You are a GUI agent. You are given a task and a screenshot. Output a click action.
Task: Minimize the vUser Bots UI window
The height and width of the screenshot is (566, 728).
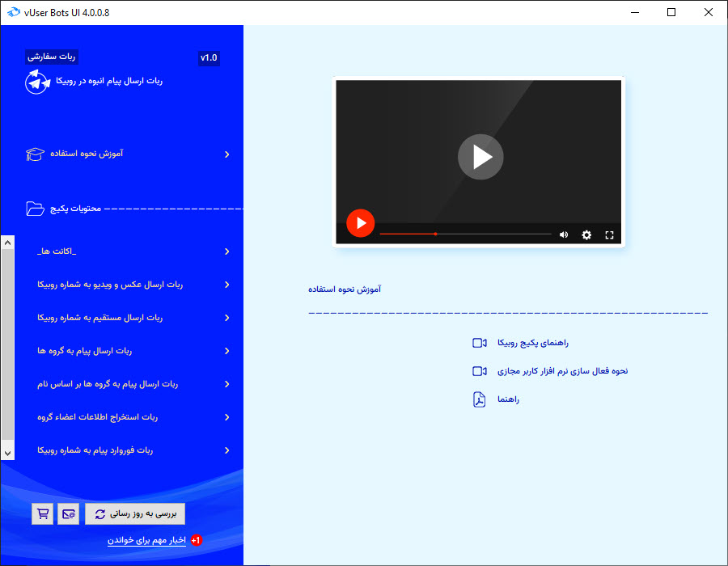[635, 12]
